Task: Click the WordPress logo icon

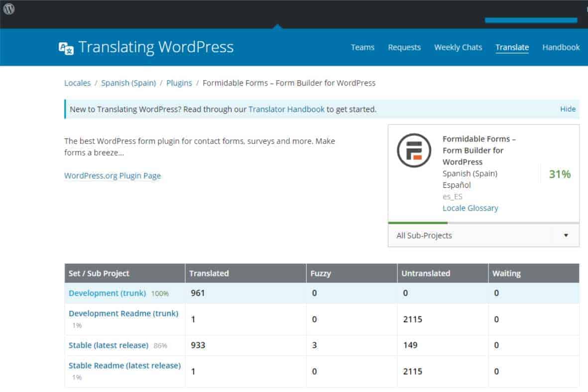Action: point(9,8)
